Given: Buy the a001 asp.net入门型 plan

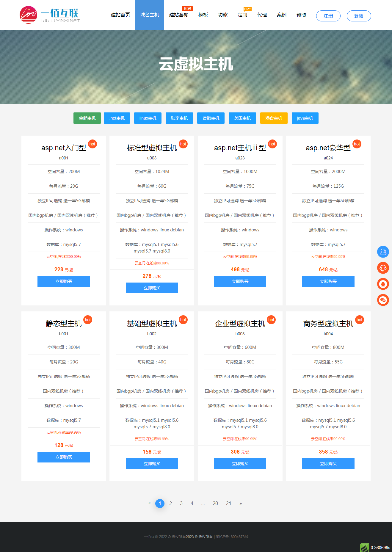Looking at the screenshot, I should click(64, 281).
